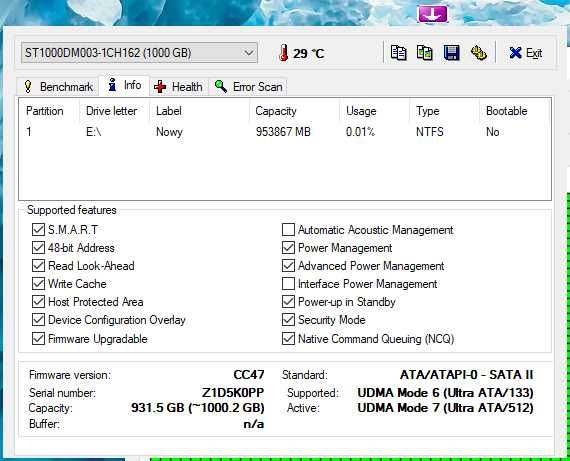This screenshot has height=461, width=570.
Task: Toggle Advanced Power Management checkbox
Action: click(288, 266)
